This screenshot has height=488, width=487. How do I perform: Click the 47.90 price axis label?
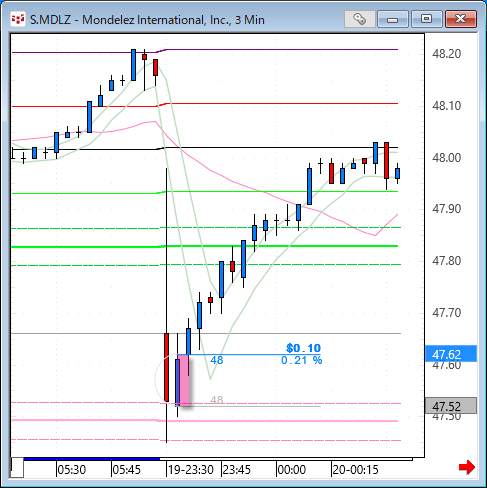click(x=446, y=209)
